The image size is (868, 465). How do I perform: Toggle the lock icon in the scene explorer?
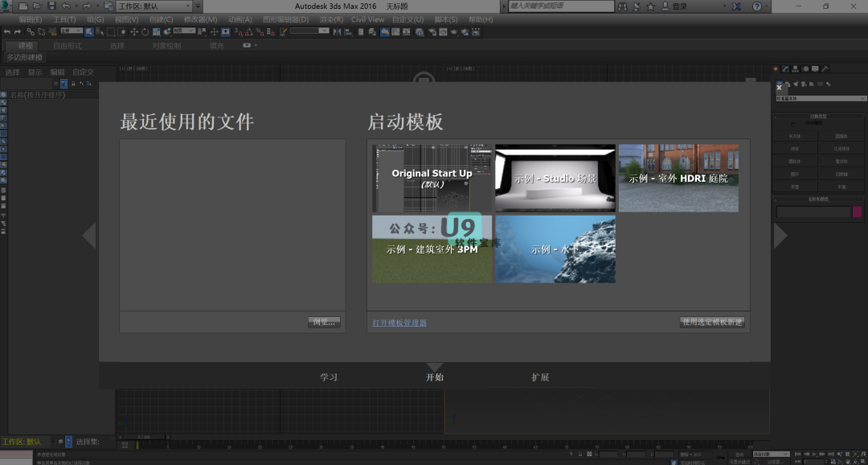click(73, 84)
